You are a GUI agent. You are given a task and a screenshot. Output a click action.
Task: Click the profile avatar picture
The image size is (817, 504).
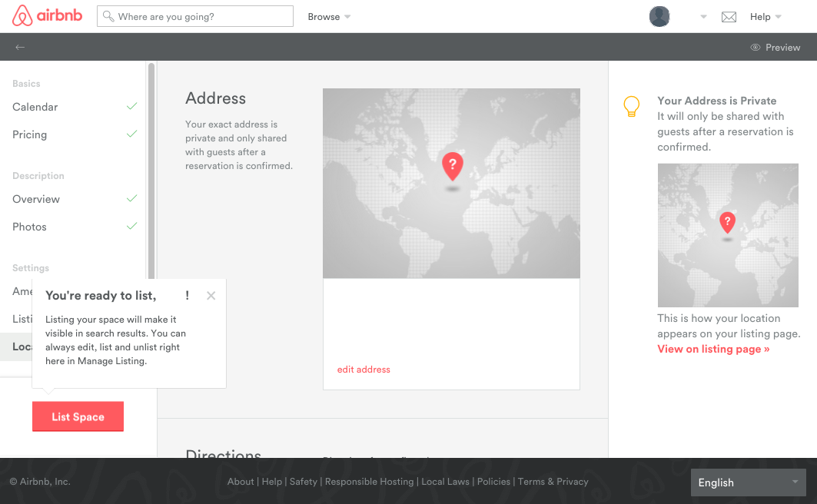click(x=659, y=16)
